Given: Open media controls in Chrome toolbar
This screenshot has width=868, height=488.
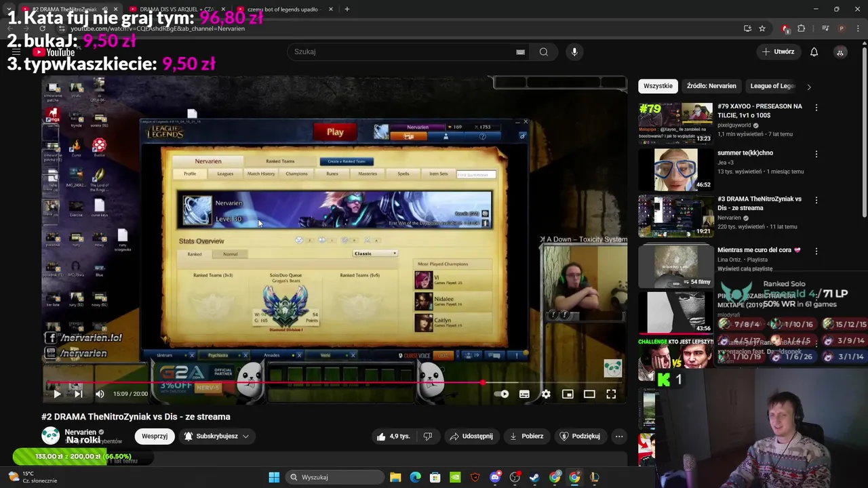Looking at the screenshot, I should 825,28.
